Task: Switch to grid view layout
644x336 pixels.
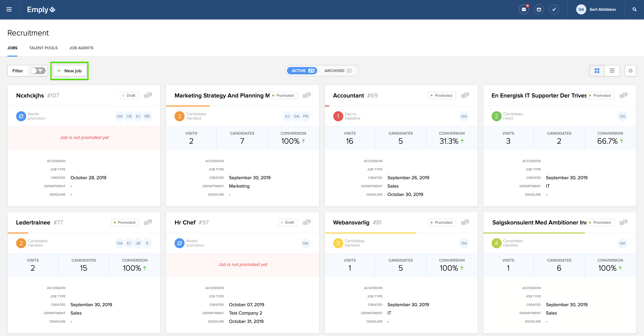Action: coord(597,71)
